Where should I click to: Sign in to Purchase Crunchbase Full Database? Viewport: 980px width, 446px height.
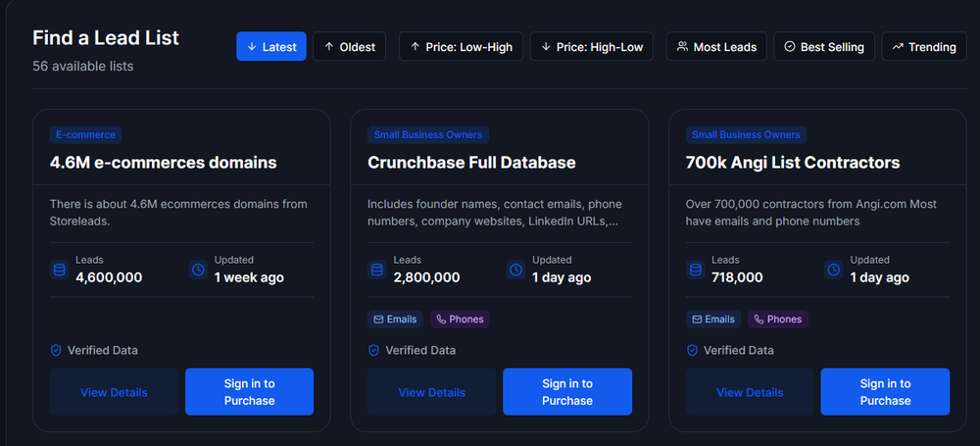coord(567,391)
